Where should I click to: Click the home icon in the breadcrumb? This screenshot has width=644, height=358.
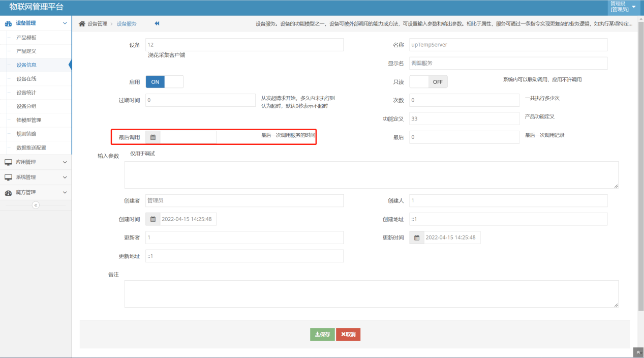click(x=82, y=23)
